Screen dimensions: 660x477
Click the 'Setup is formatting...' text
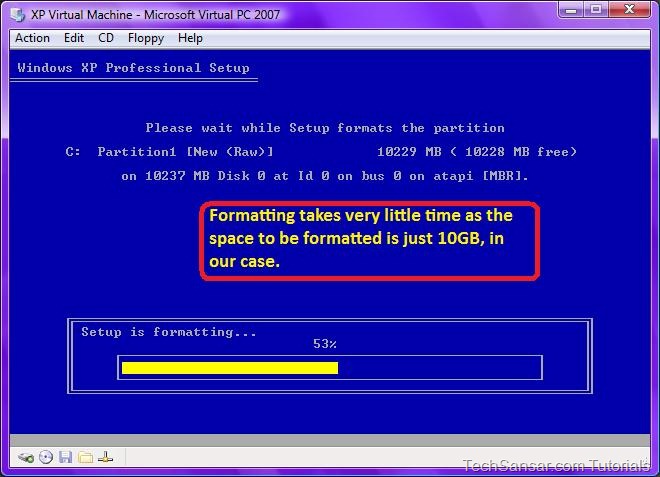click(x=169, y=332)
